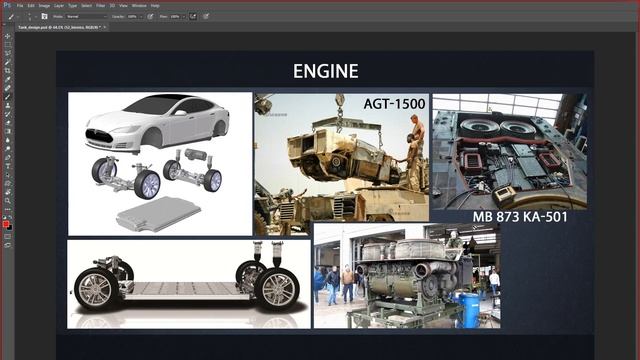This screenshot has width=640, height=360.
Task: Select the Lasso tool
Action: pos(7,53)
